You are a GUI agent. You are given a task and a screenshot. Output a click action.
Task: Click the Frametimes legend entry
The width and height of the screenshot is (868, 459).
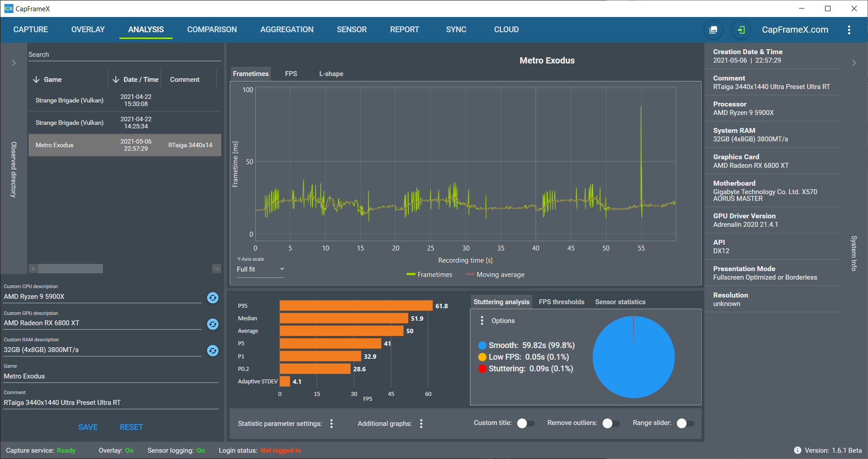[x=429, y=275]
